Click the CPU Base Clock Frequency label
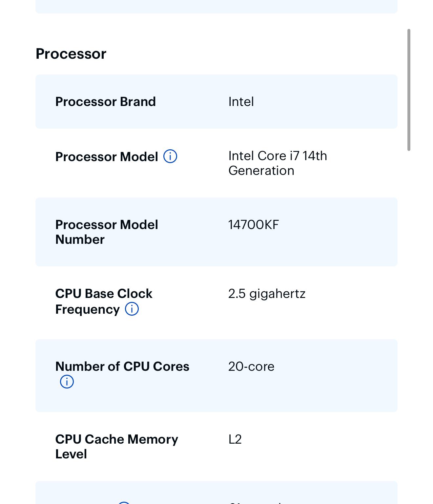 [x=104, y=301]
